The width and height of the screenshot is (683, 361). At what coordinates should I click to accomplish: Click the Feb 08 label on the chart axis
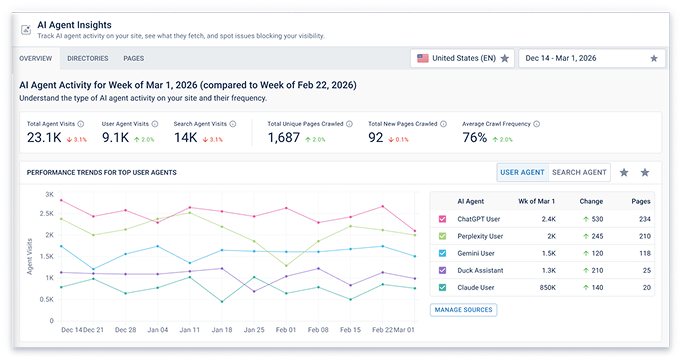click(x=318, y=330)
